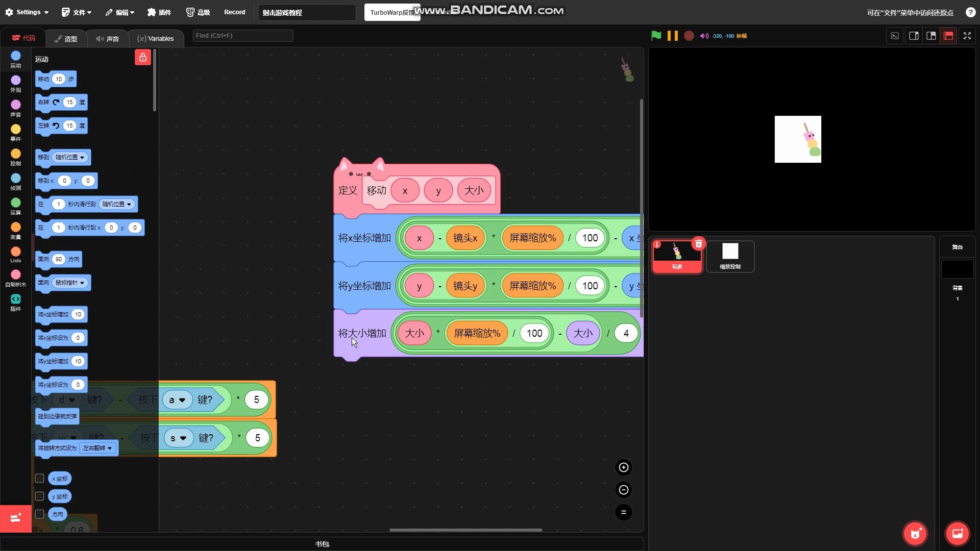The image size is (980, 551).
Task: Pause the project with pause button
Action: pos(673,36)
